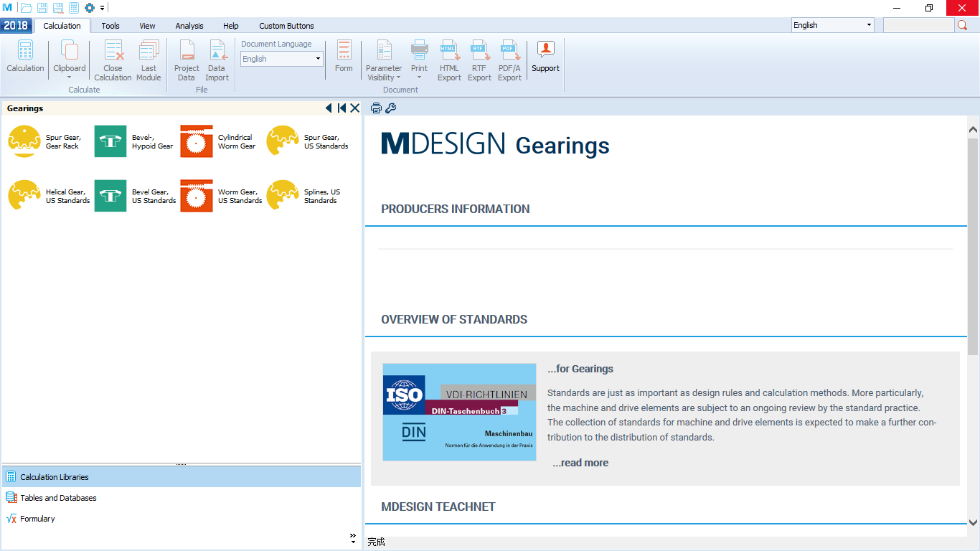This screenshot has width=980, height=551.
Task: Open Support from the ribbon
Action: 545,56
